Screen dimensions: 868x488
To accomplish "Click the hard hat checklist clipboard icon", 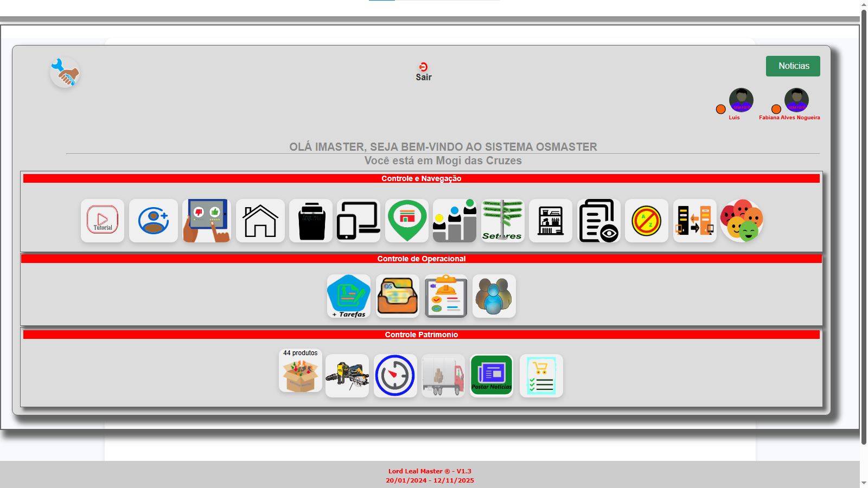I will [x=446, y=296].
